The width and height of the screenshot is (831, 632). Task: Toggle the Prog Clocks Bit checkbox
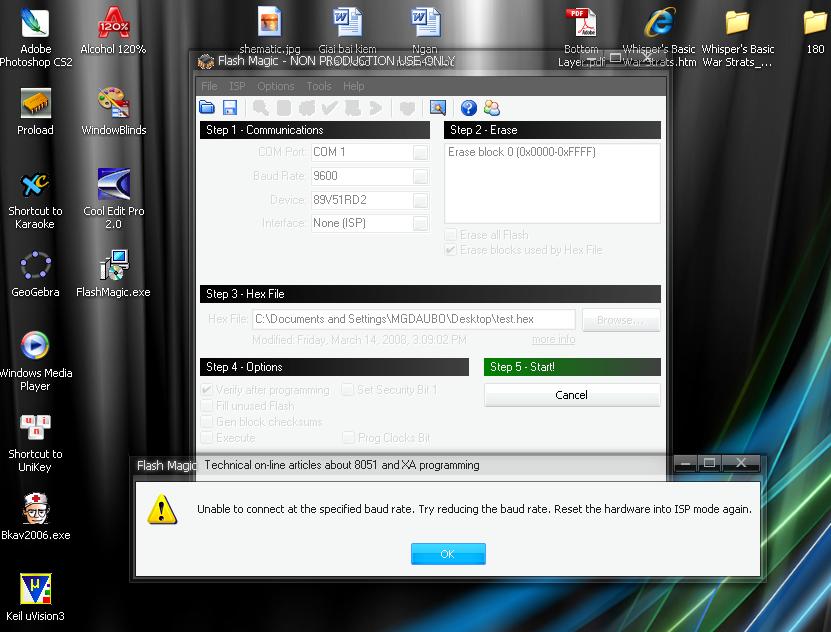pyautogui.click(x=348, y=438)
